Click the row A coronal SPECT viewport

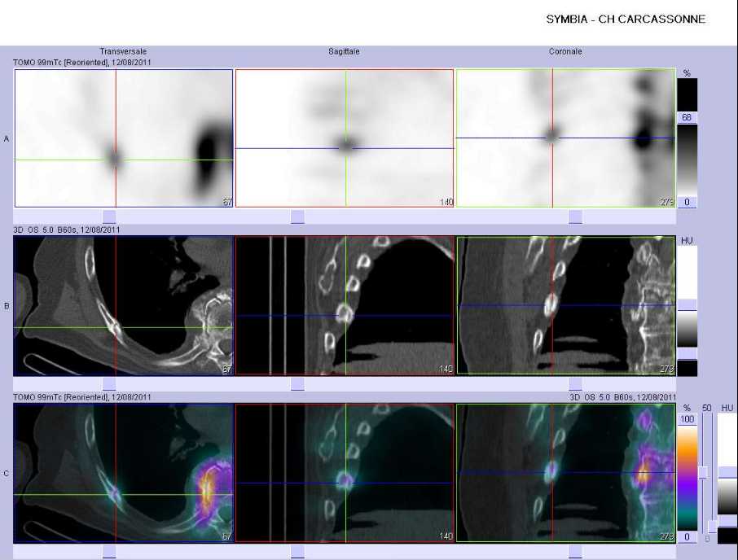pyautogui.click(x=566, y=138)
